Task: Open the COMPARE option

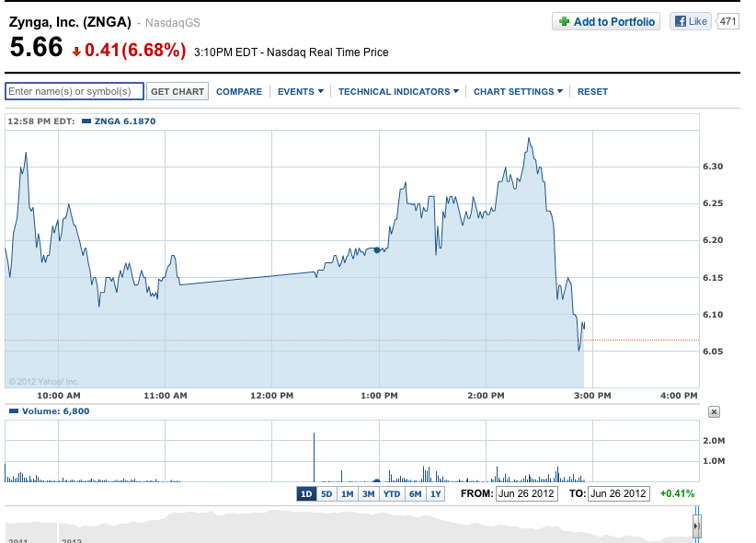Action: tap(239, 92)
